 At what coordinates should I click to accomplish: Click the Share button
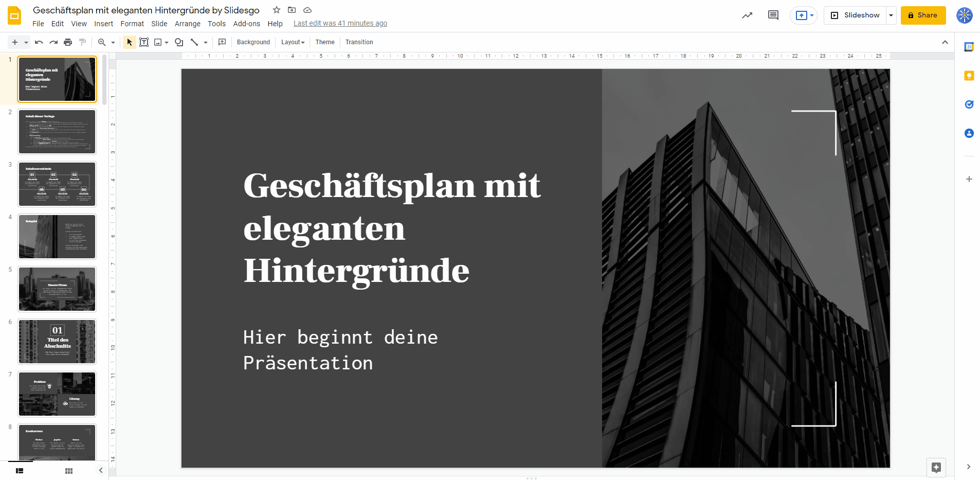pyautogui.click(x=923, y=15)
